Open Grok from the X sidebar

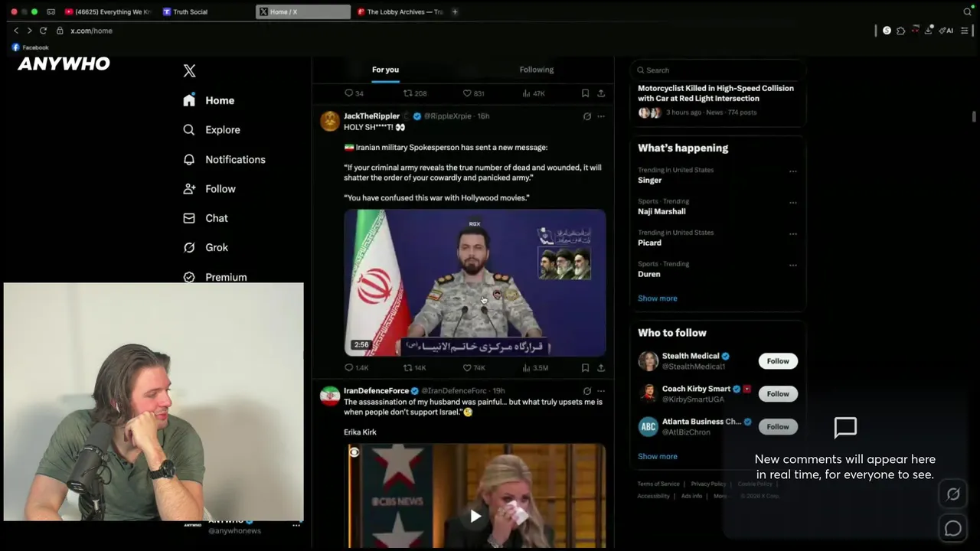point(206,247)
